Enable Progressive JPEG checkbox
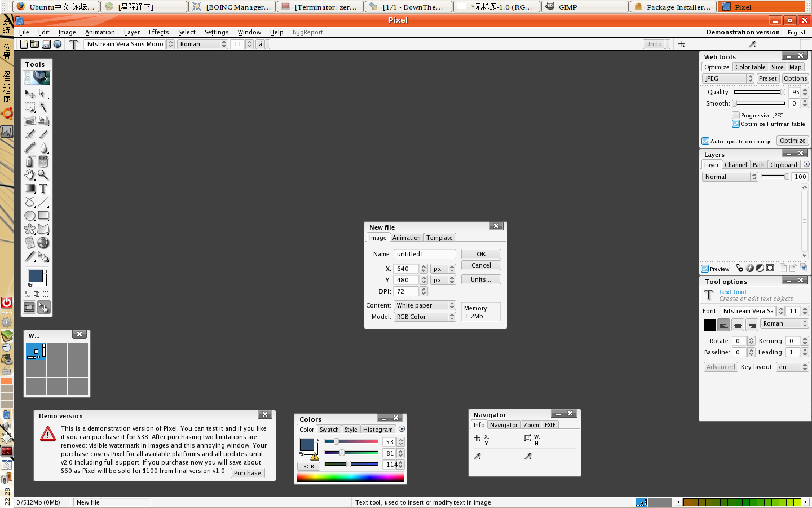812x508 pixels. point(736,115)
